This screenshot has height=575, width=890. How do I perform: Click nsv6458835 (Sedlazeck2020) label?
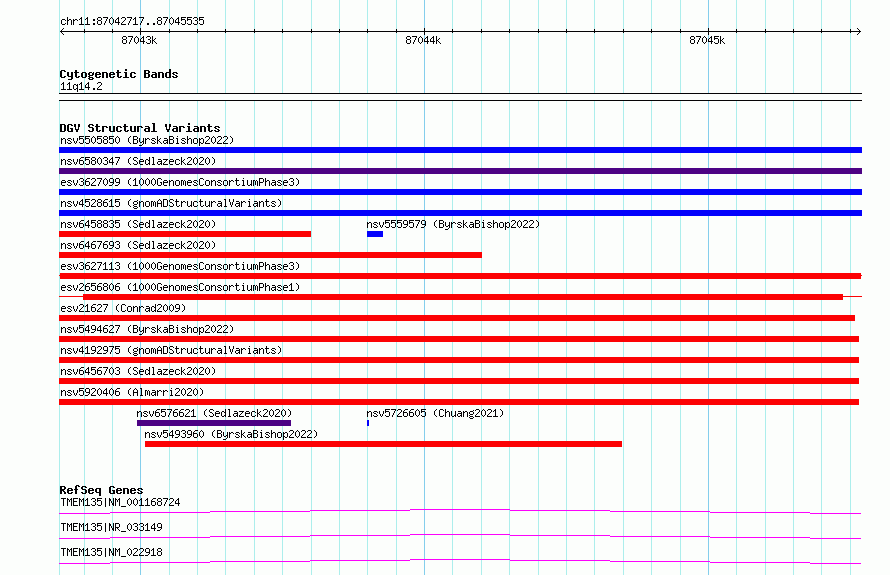pos(138,224)
